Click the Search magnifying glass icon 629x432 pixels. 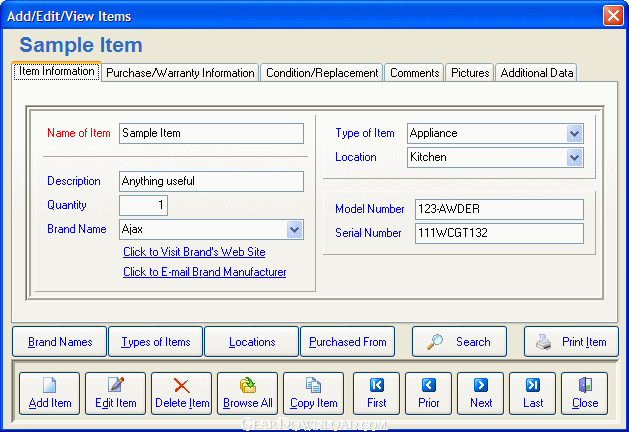(x=435, y=342)
